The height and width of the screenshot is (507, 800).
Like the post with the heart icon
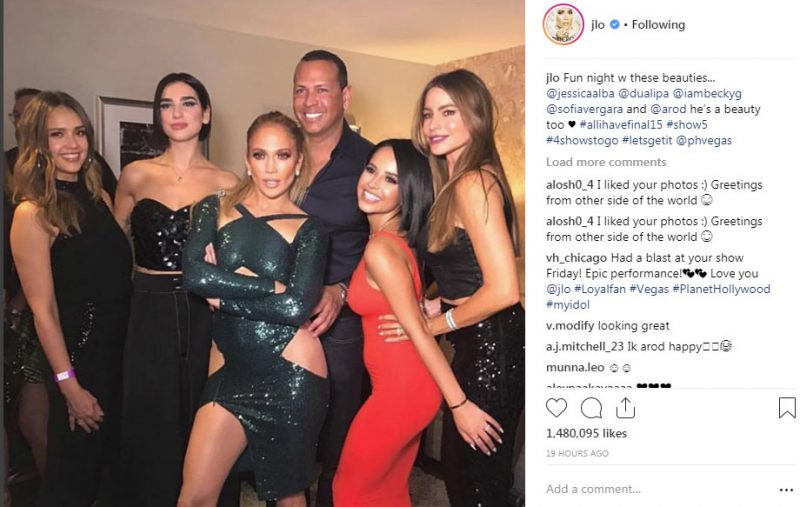click(556, 408)
